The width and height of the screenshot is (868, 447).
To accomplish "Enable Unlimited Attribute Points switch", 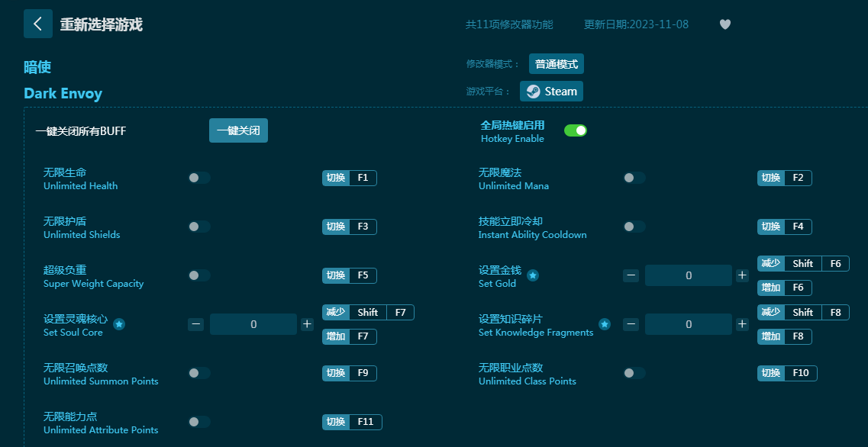I will 199,422.
